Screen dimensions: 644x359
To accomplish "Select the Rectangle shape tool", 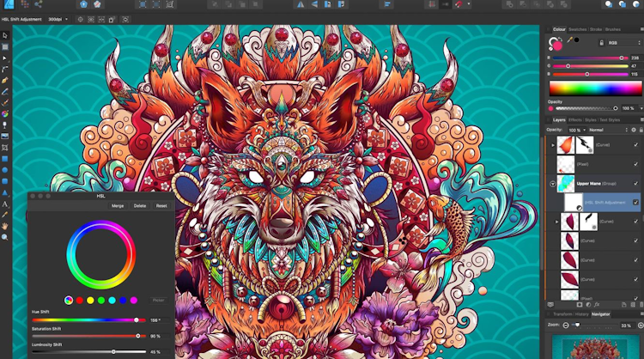I will [5, 159].
